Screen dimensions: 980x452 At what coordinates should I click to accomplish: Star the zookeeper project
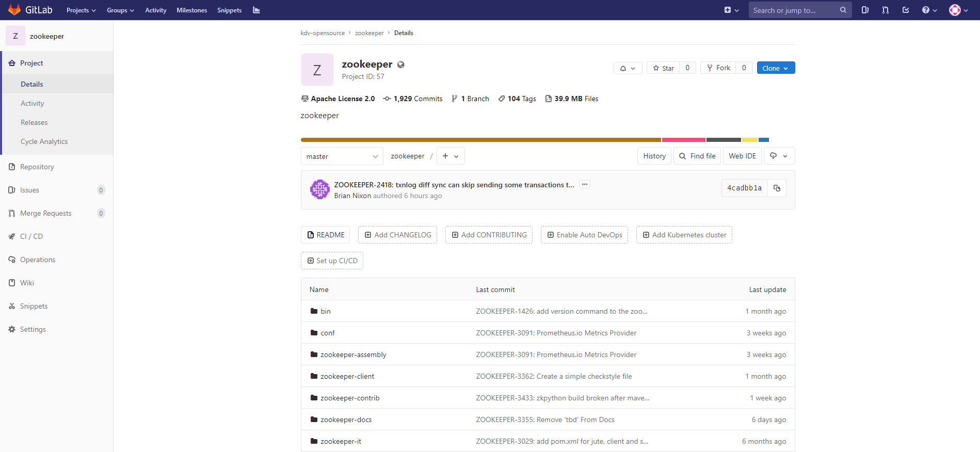tap(663, 68)
